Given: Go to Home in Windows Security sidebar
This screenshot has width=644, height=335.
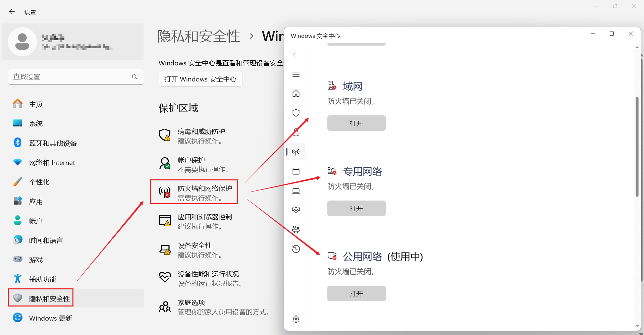Looking at the screenshot, I should coord(296,93).
